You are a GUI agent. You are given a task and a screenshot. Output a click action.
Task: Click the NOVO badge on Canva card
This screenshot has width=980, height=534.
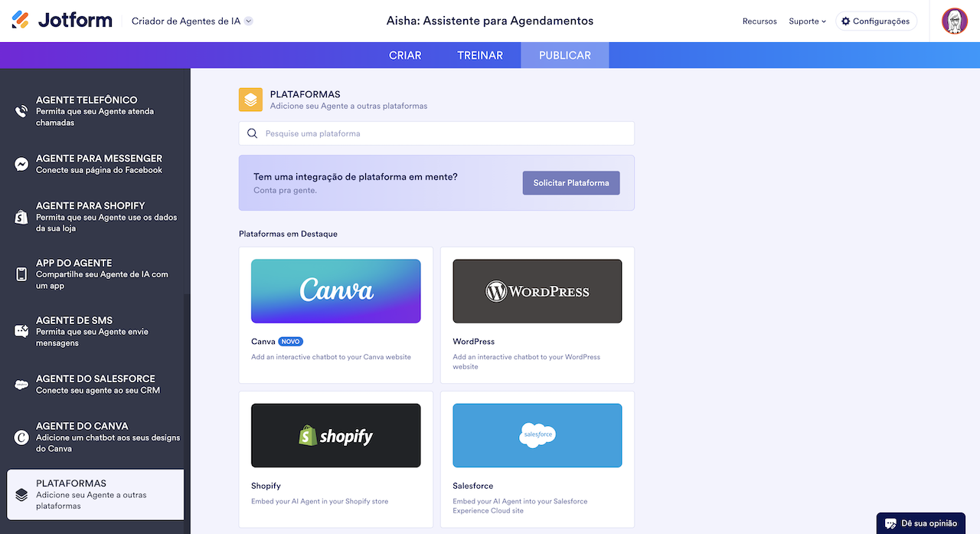tap(291, 342)
